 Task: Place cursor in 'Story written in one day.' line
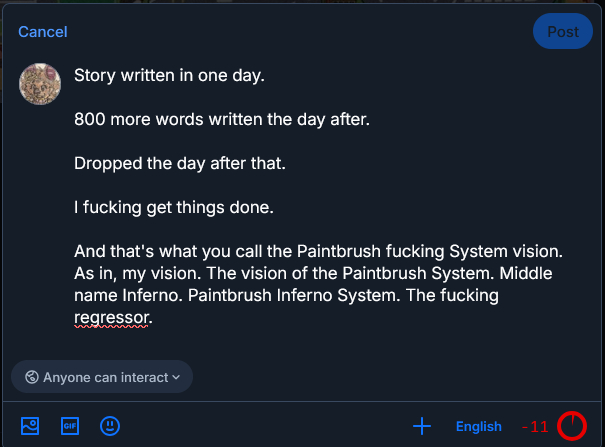pyautogui.click(x=169, y=76)
